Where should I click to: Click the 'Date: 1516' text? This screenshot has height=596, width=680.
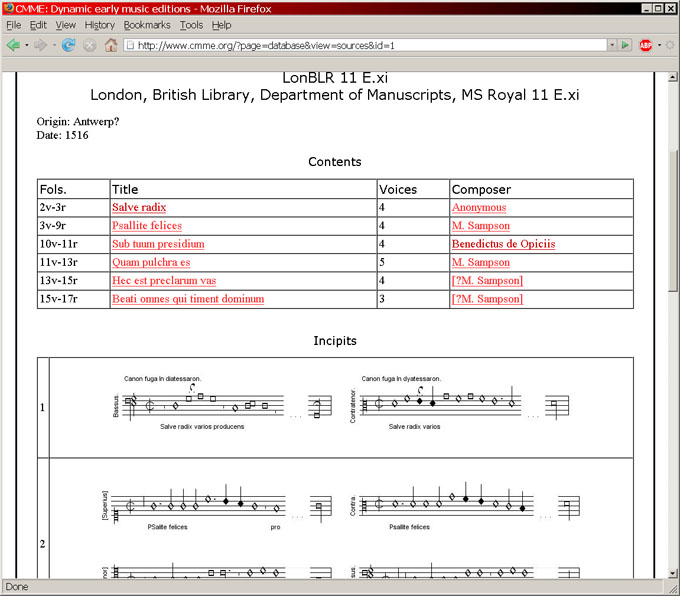[62, 135]
